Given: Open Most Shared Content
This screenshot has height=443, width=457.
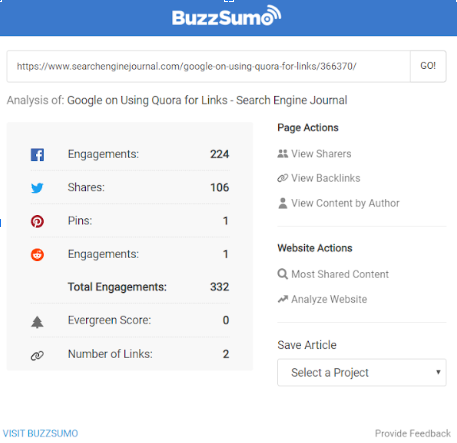Looking at the screenshot, I should tap(340, 274).
